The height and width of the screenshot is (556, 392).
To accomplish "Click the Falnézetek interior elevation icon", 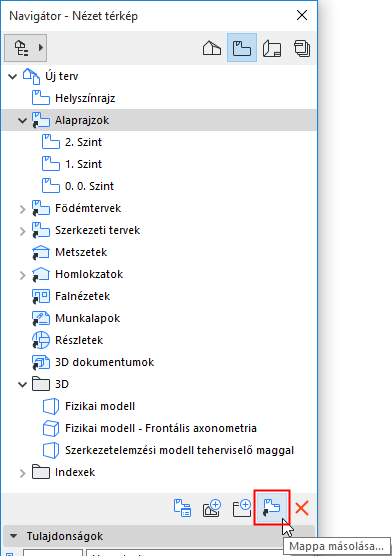I will (x=41, y=296).
